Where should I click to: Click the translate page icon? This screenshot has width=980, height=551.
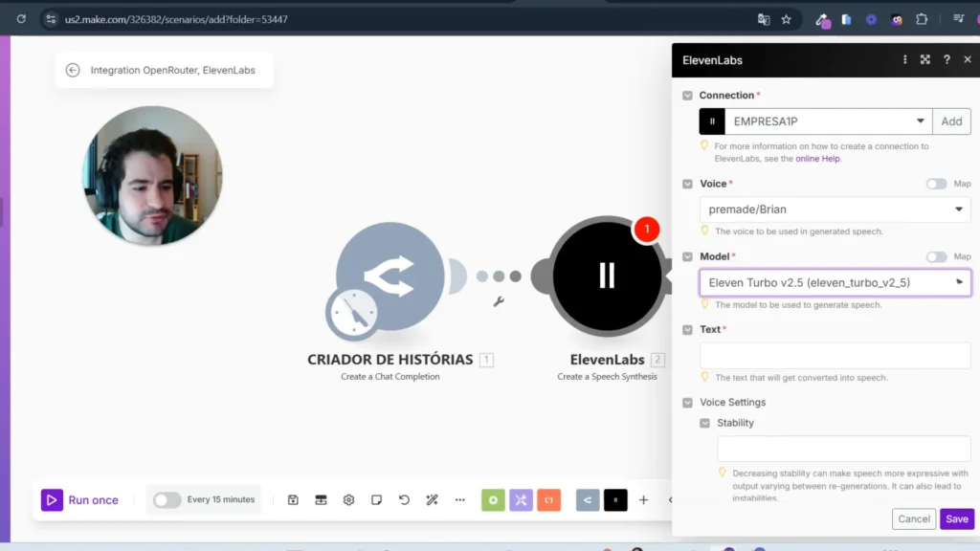(763, 19)
